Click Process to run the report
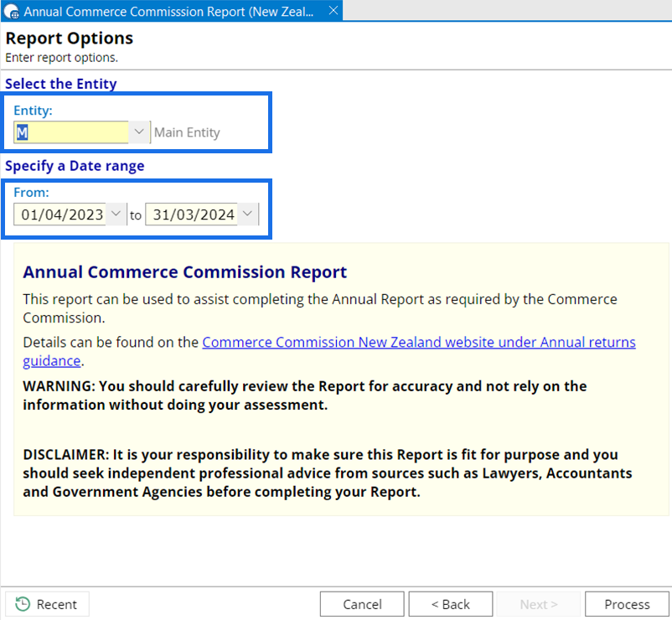 [627, 604]
